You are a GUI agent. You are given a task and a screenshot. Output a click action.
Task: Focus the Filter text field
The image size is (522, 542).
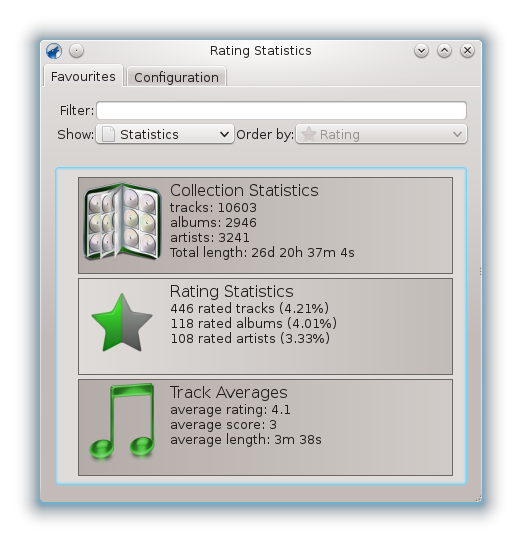(x=281, y=110)
